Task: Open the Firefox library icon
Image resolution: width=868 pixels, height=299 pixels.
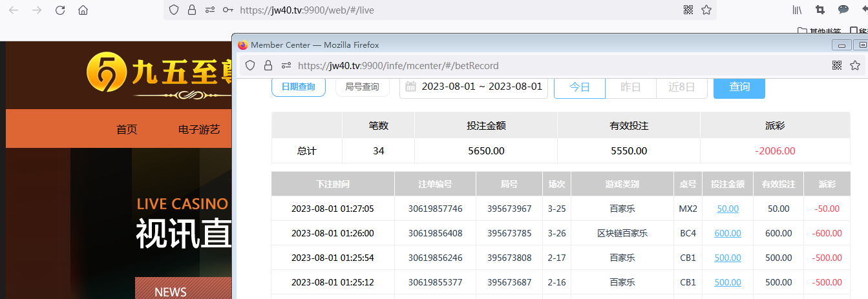Action: (x=798, y=10)
